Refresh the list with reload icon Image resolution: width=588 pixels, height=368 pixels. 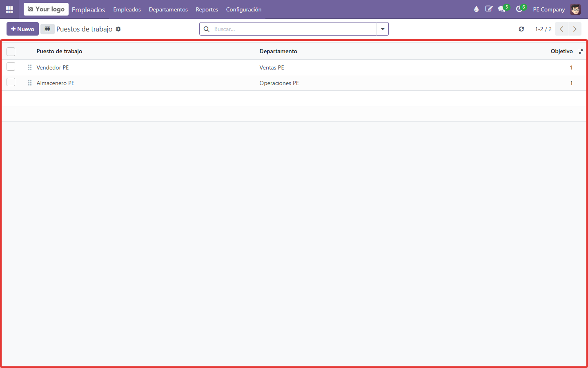point(521,29)
